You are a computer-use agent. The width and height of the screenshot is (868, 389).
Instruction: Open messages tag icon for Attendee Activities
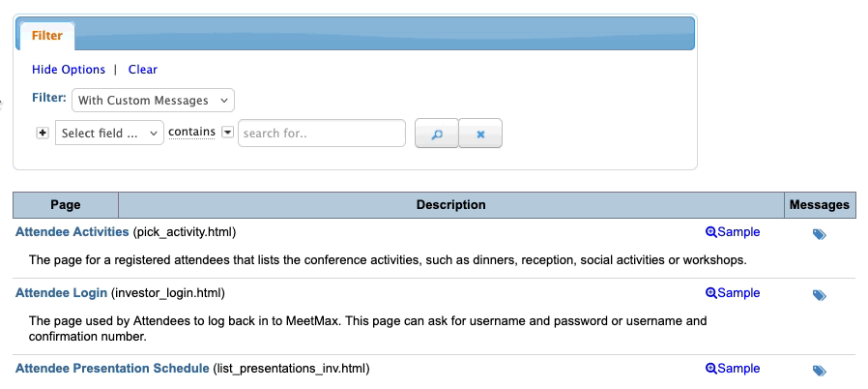click(x=819, y=234)
